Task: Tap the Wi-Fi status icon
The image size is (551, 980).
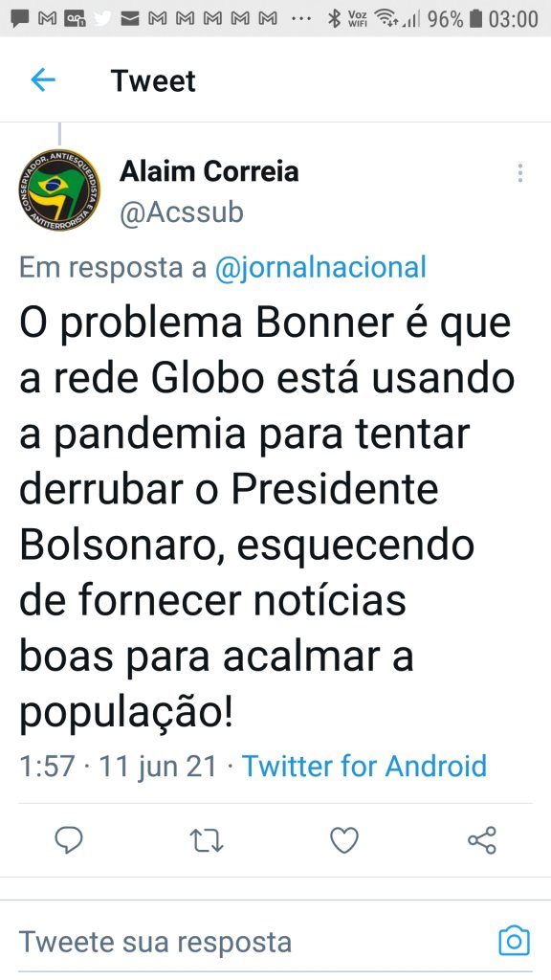Action: [x=386, y=19]
